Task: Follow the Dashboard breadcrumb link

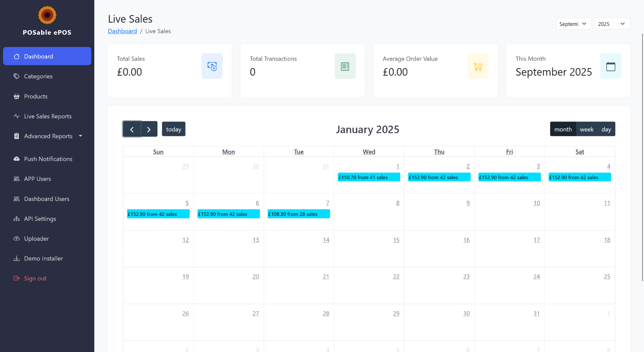Action: point(122,31)
